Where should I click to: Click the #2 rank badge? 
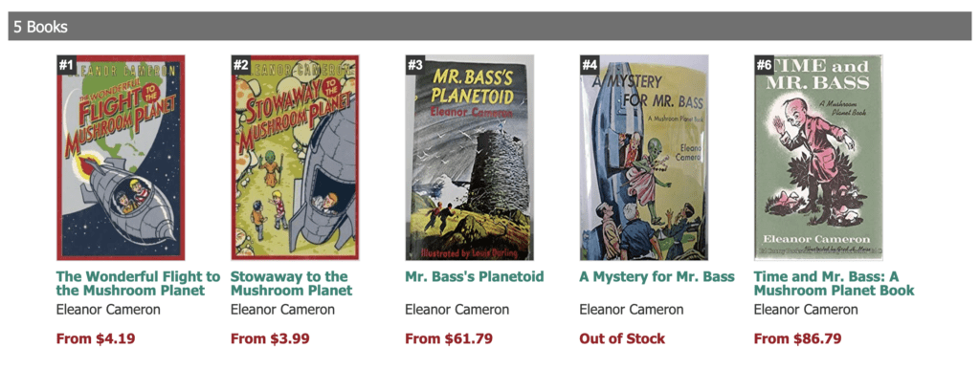[240, 64]
